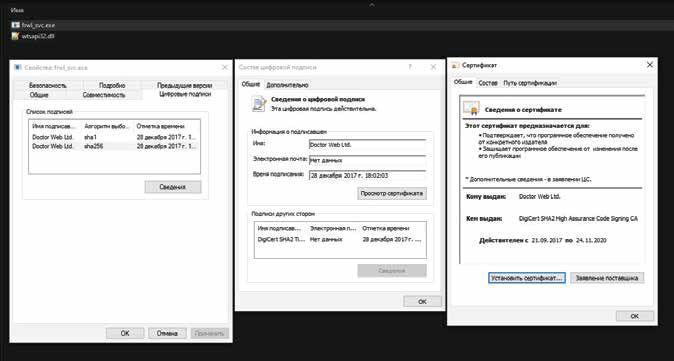Click the Заявление поставщика button
The width and height of the screenshot is (674, 361).
607,278
